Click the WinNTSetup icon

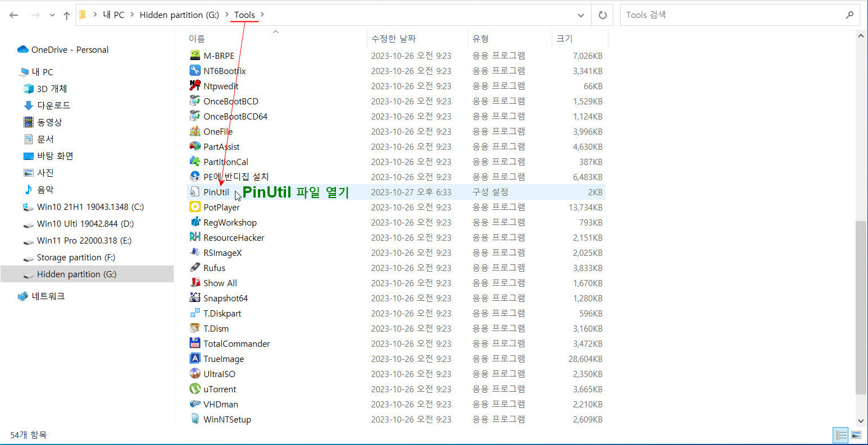click(195, 419)
